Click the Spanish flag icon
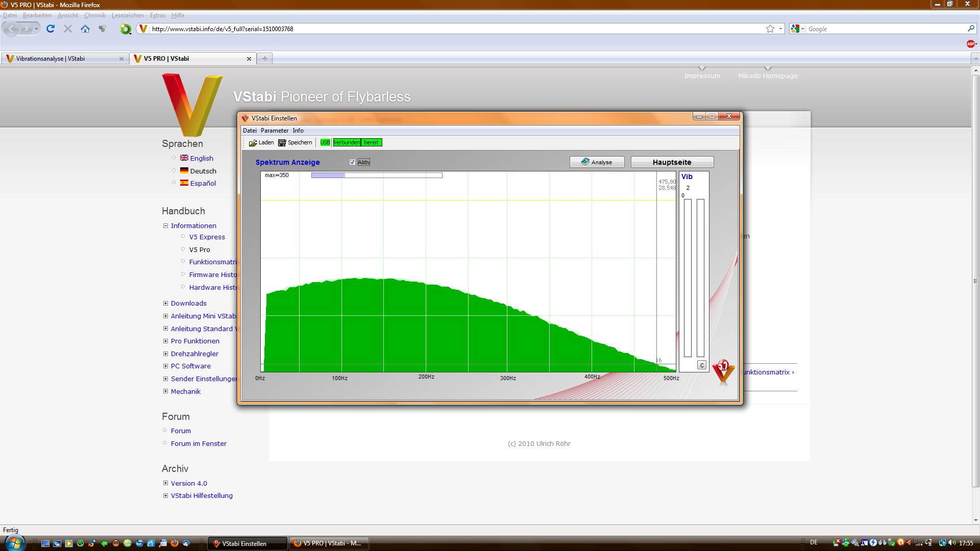The image size is (980, 551). pyautogui.click(x=184, y=183)
